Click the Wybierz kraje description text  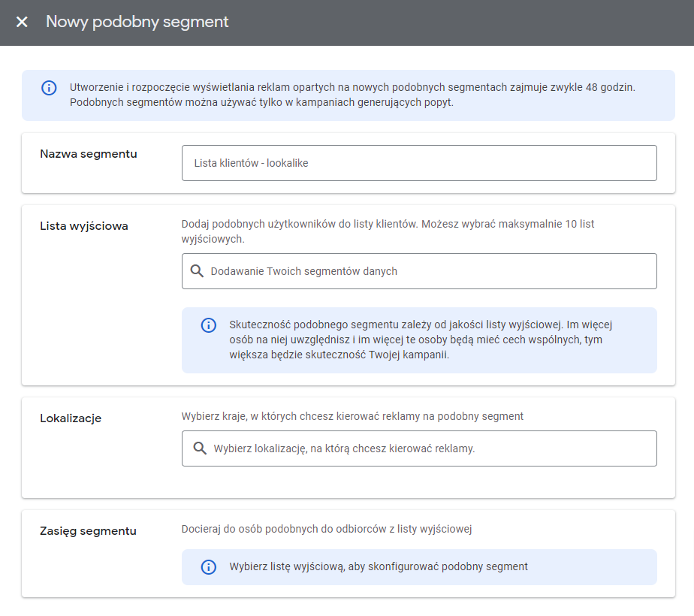(x=352, y=416)
